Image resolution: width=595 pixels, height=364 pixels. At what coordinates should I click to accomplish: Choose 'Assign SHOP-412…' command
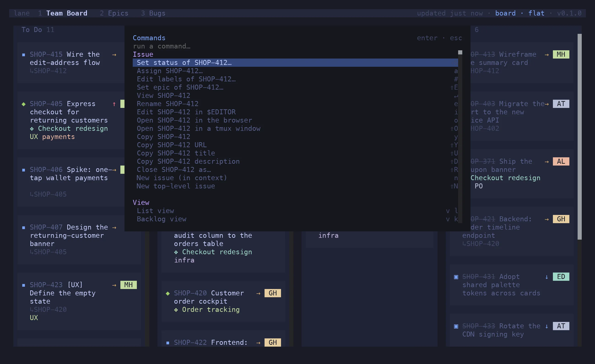click(x=295, y=71)
